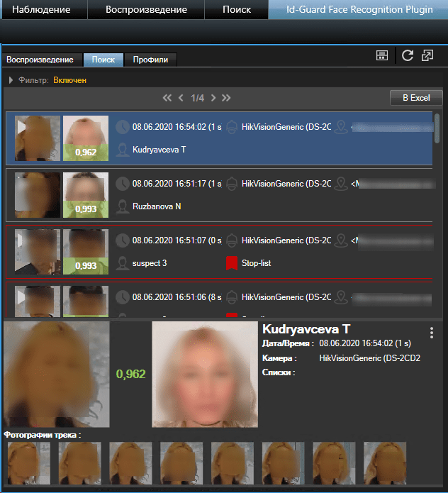Viewport: 448px width, 493px height.
Task: Click first thumbnail under Фотографии трека
Action: coord(27,462)
